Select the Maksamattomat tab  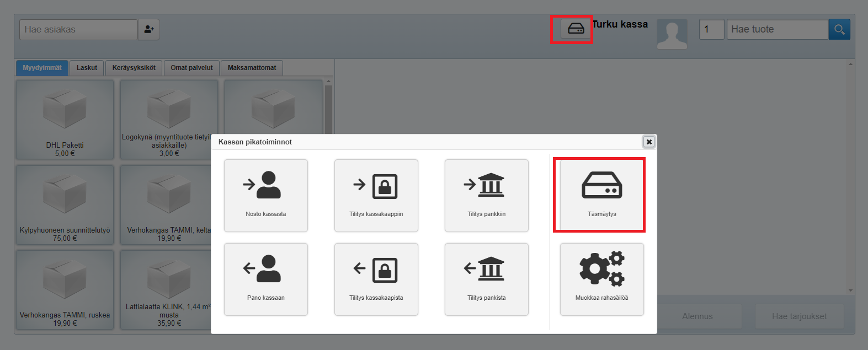coord(252,68)
